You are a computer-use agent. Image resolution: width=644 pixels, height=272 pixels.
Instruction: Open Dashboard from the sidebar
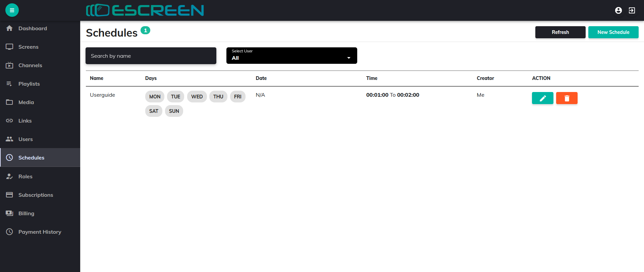point(33,29)
